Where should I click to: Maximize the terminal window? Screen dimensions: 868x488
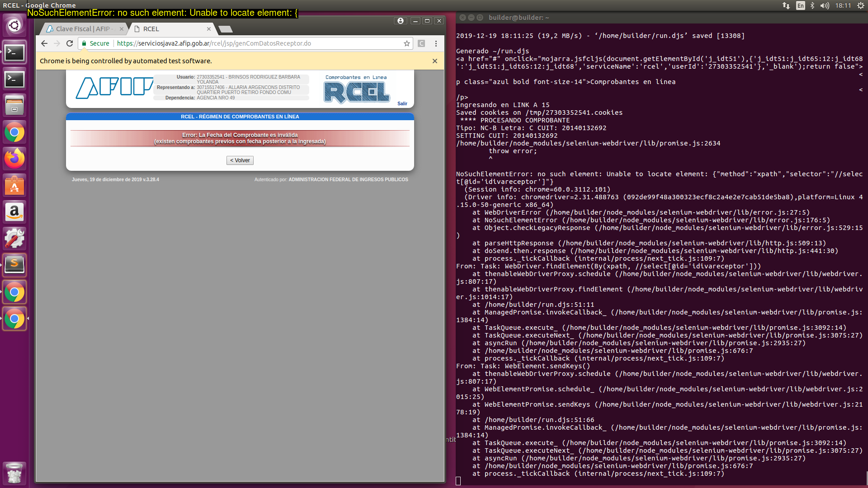point(480,18)
